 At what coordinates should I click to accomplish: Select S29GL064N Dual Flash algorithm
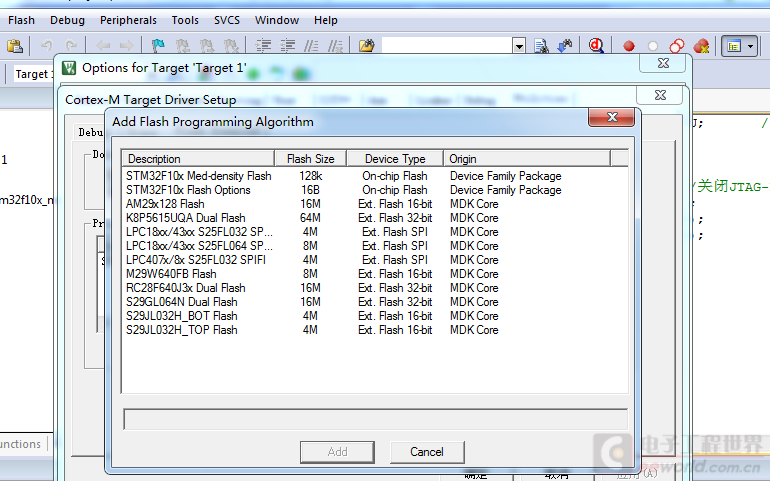click(374, 302)
